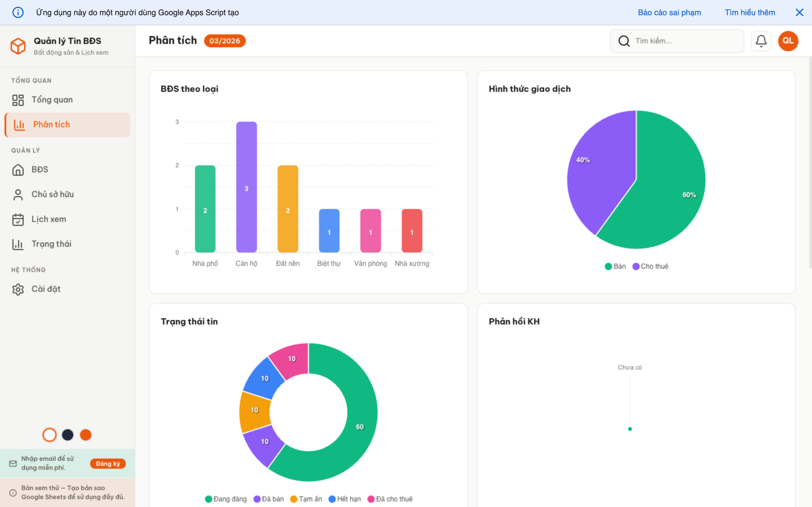Toggle the Bán legend in pie chart

point(616,266)
